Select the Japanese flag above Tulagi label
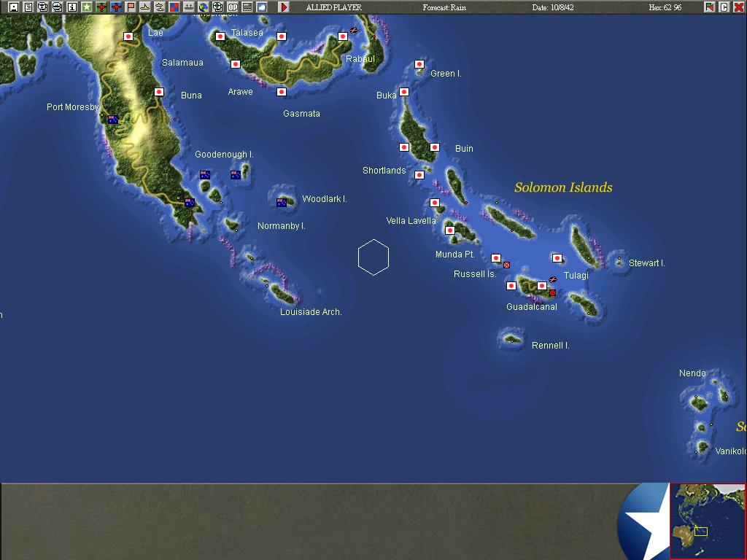 pyautogui.click(x=557, y=258)
